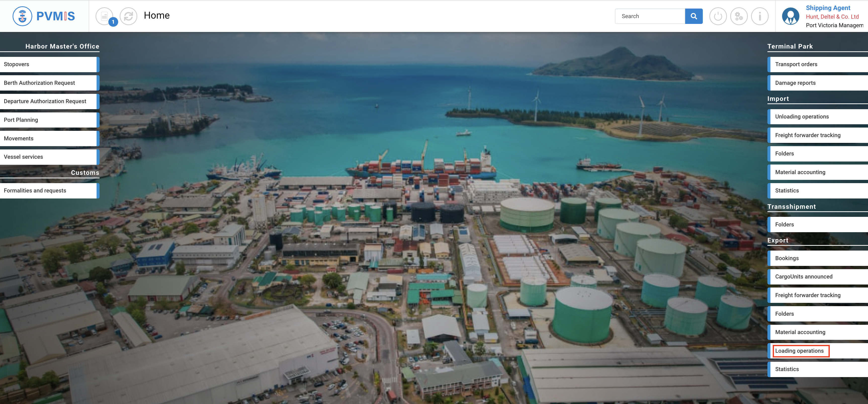Open Transport orders in Terminal Park
The height and width of the screenshot is (404, 868).
pos(818,64)
